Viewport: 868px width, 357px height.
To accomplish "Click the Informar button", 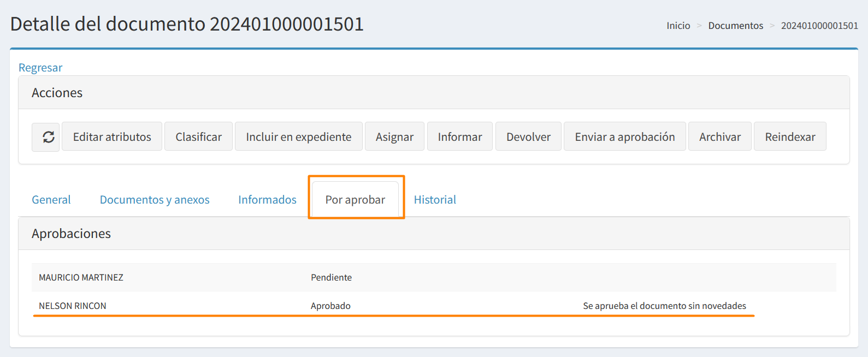I will pos(460,136).
